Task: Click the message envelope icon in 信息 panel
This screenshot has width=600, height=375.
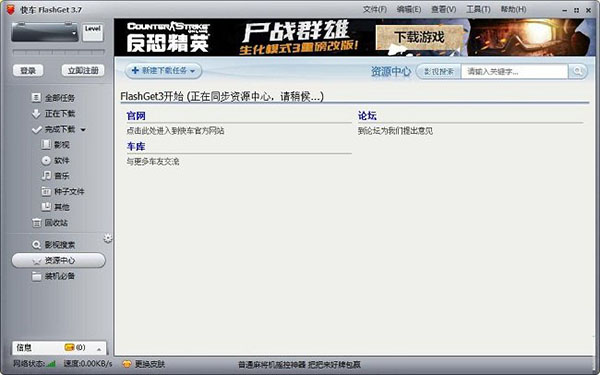Action: point(69,347)
